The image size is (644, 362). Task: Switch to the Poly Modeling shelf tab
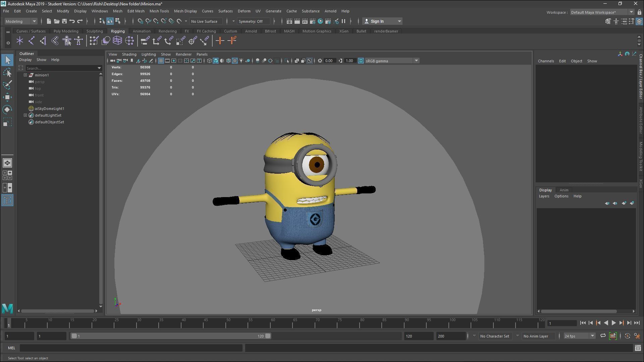66,31
